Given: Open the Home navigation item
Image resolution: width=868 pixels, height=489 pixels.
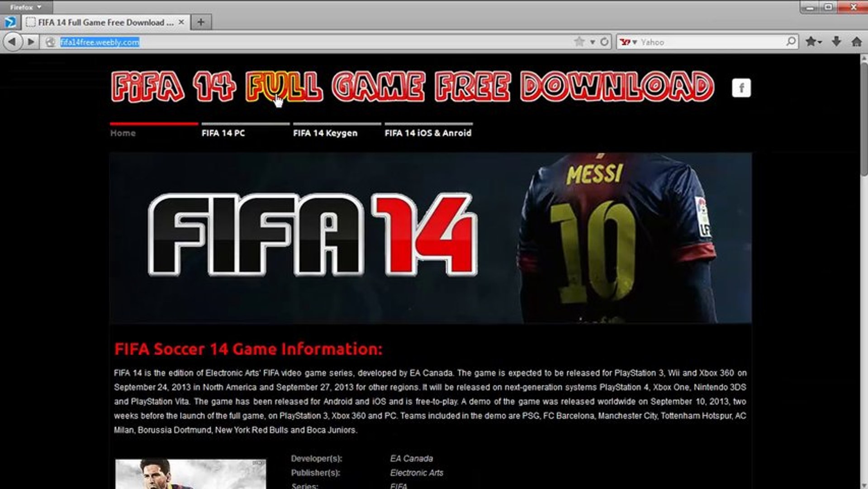Looking at the screenshot, I should 123,133.
